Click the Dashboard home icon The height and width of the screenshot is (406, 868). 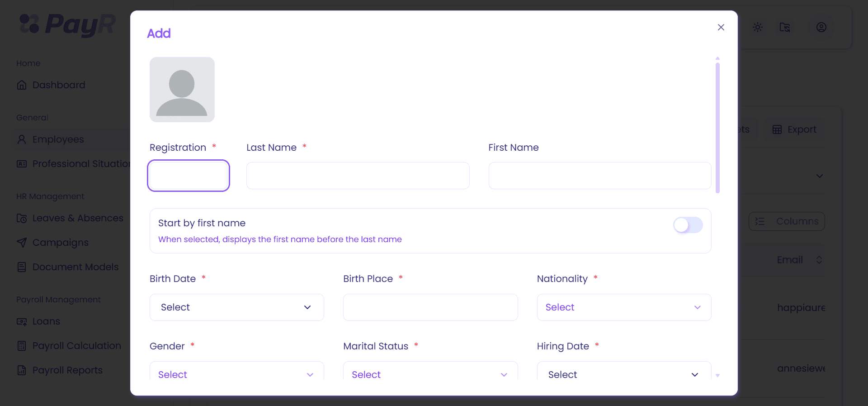(22, 85)
